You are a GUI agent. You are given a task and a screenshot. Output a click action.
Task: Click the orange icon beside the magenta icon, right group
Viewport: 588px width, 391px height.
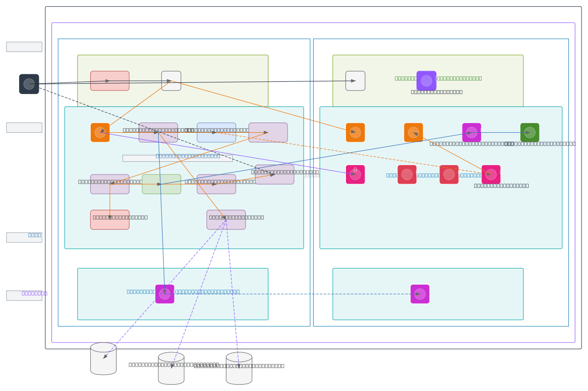tap(414, 132)
